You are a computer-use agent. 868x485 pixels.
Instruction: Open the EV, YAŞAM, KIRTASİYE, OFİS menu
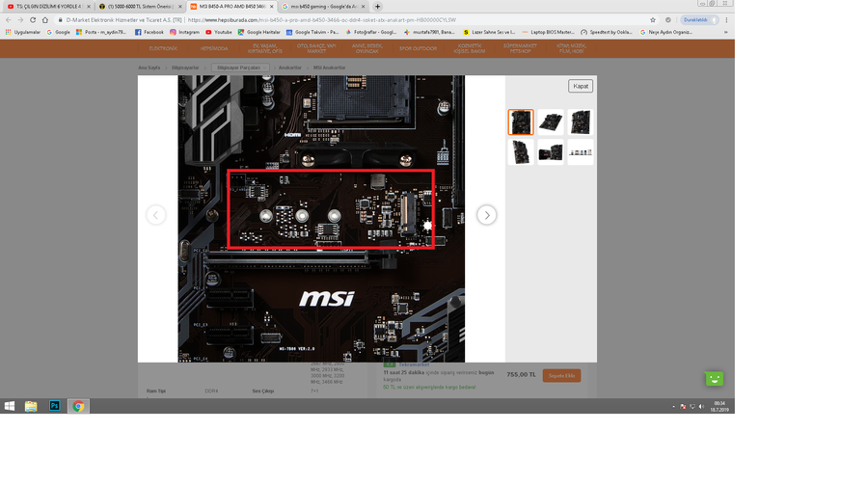265,49
